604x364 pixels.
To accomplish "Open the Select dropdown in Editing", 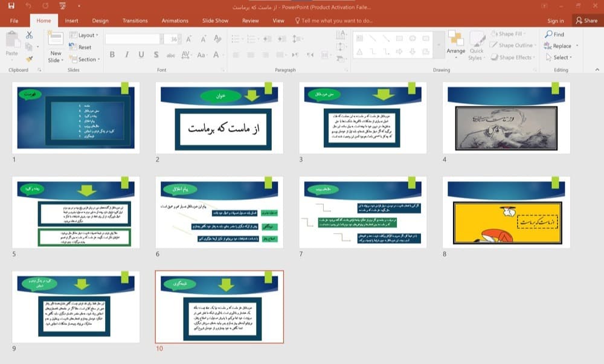I will (x=559, y=57).
